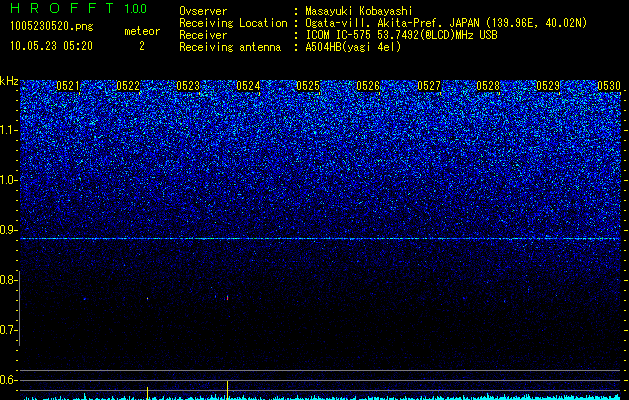629x400 pixels.
Task: Click time marker 0521
Action: click(68, 86)
